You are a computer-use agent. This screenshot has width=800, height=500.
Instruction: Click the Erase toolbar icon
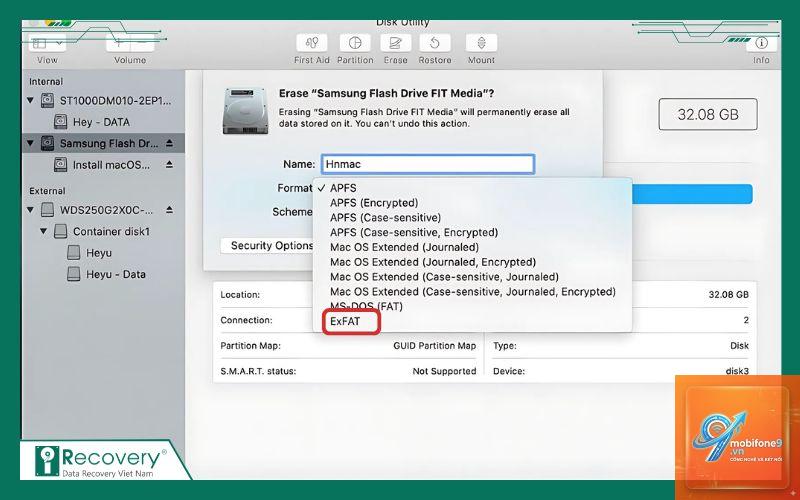pyautogui.click(x=395, y=43)
